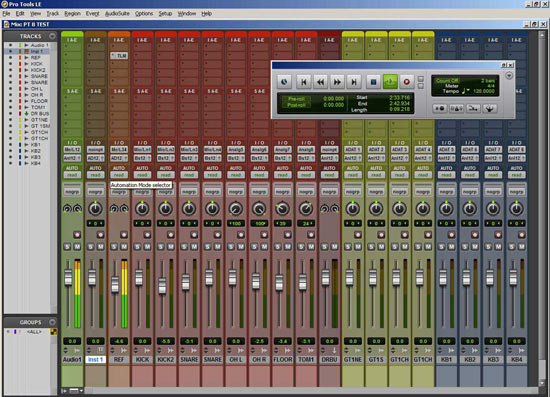
Task: Select KB2 in the Tracks list
Action: click(x=35, y=151)
